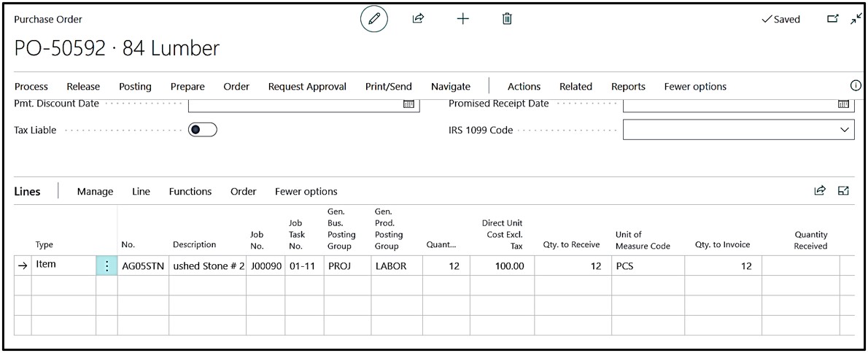The height and width of the screenshot is (353, 868).
Task: Toggle the Tax Liable switch
Action: 203,130
